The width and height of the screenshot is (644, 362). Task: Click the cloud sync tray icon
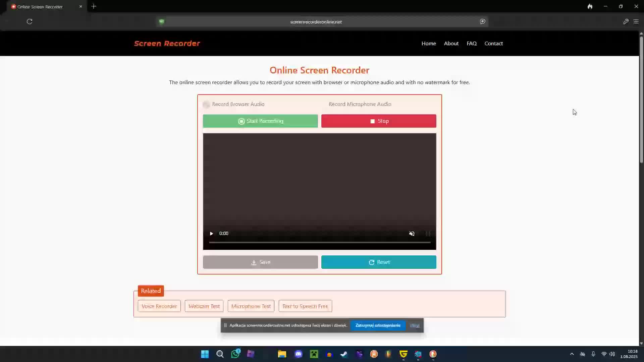point(583,354)
